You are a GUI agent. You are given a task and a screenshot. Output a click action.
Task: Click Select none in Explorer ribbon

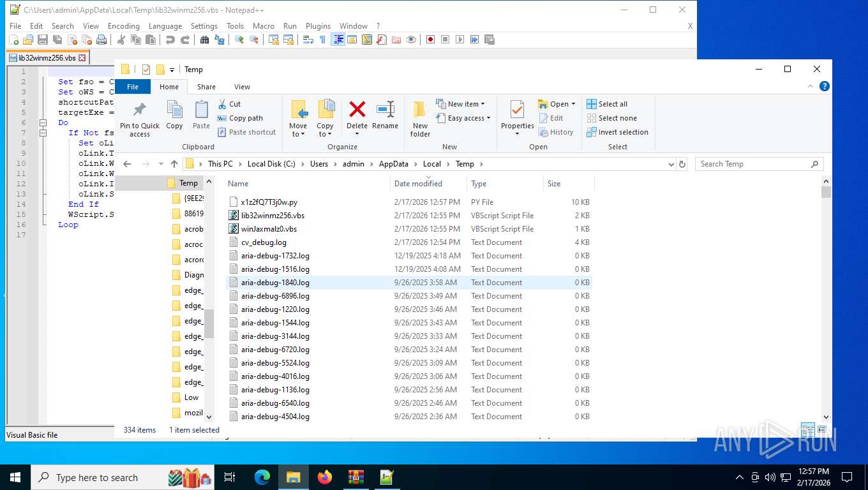pos(611,118)
